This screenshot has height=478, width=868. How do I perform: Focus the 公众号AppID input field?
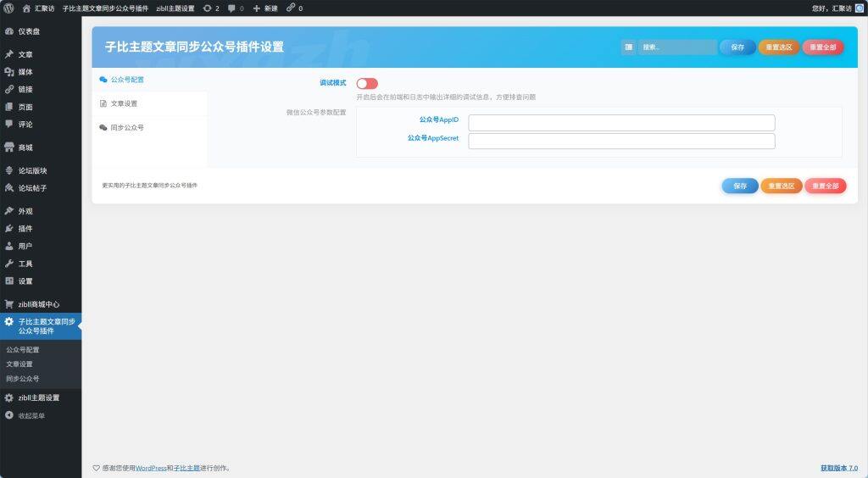click(x=621, y=123)
